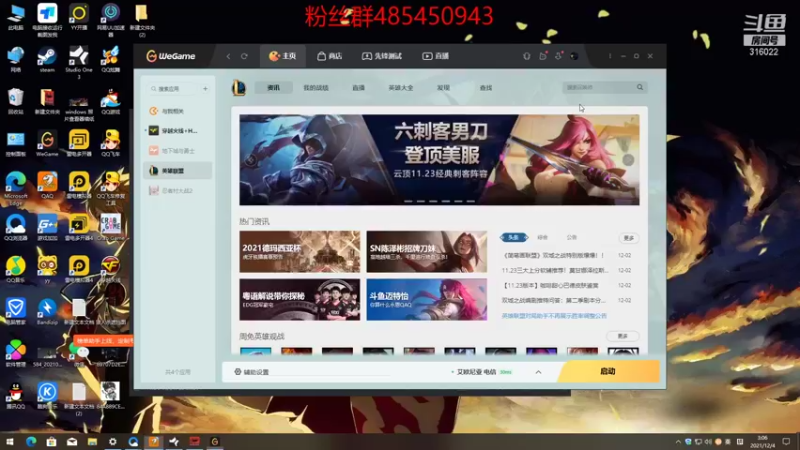Select the last banner carousel indicator
800x450 pixels.
point(470,202)
